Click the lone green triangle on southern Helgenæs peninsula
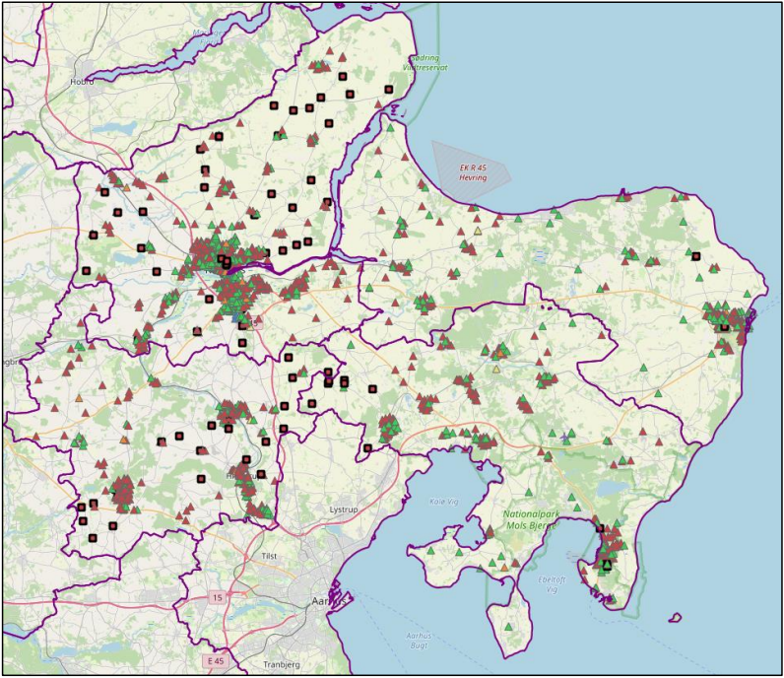Viewport: 784px width, 678px height. coord(509,627)
